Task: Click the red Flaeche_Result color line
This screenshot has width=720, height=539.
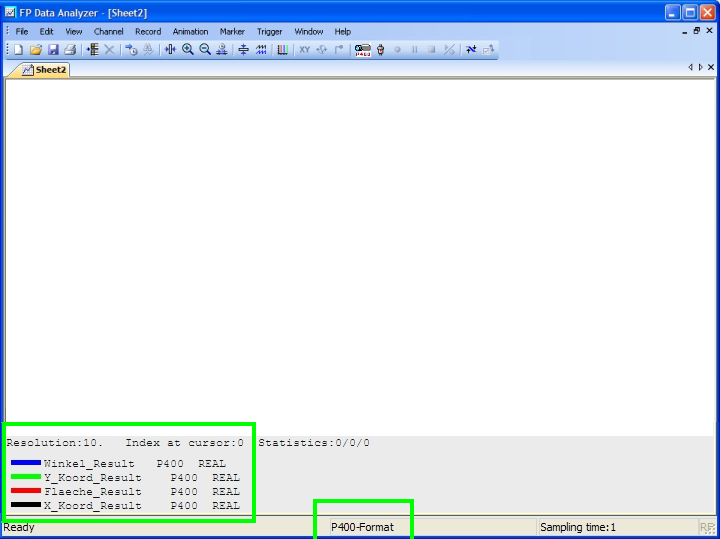Action: pos(26,491)
